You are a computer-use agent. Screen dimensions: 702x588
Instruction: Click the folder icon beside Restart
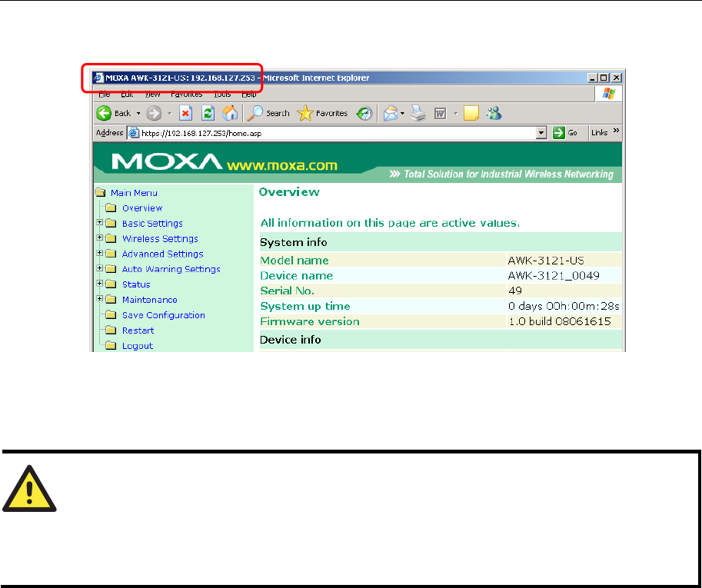(x=111, y=331)
